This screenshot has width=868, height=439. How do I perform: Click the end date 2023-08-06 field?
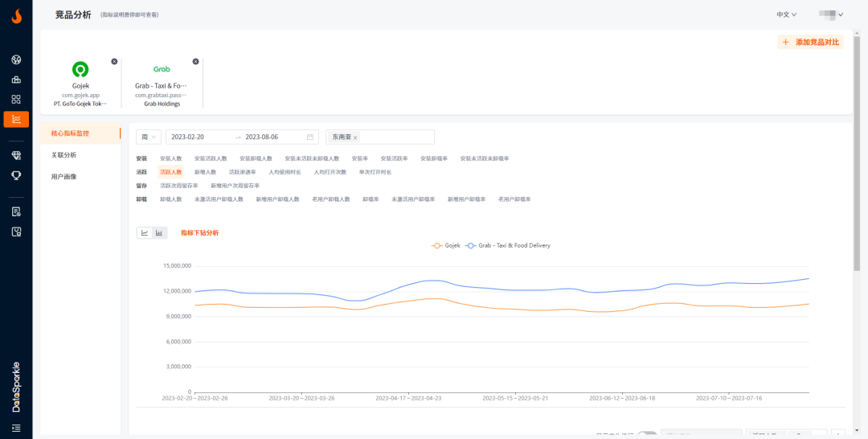pos(262,137)
